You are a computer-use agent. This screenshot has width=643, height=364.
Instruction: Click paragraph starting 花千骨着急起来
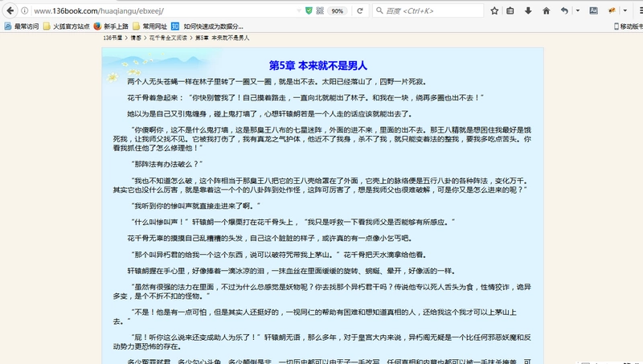tap(305, 97)
